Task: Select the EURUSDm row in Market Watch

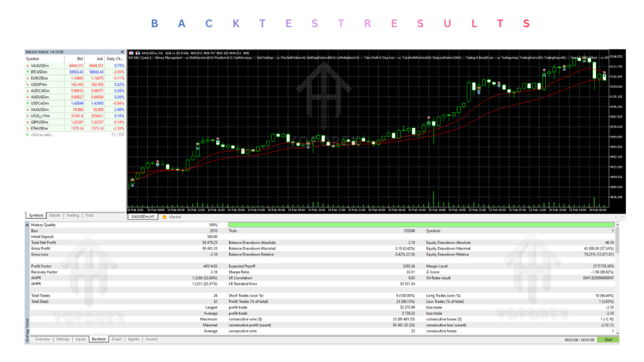Action: coord(75,78)
